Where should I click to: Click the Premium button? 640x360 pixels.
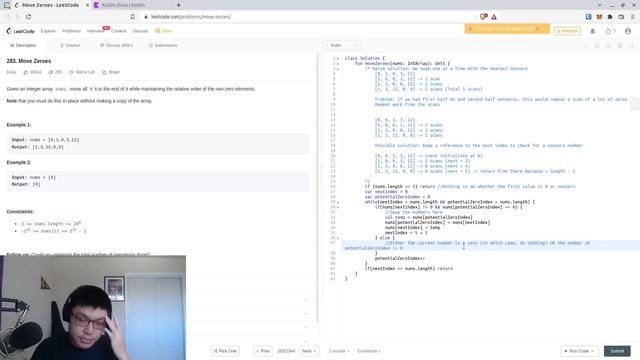point(567,31)
